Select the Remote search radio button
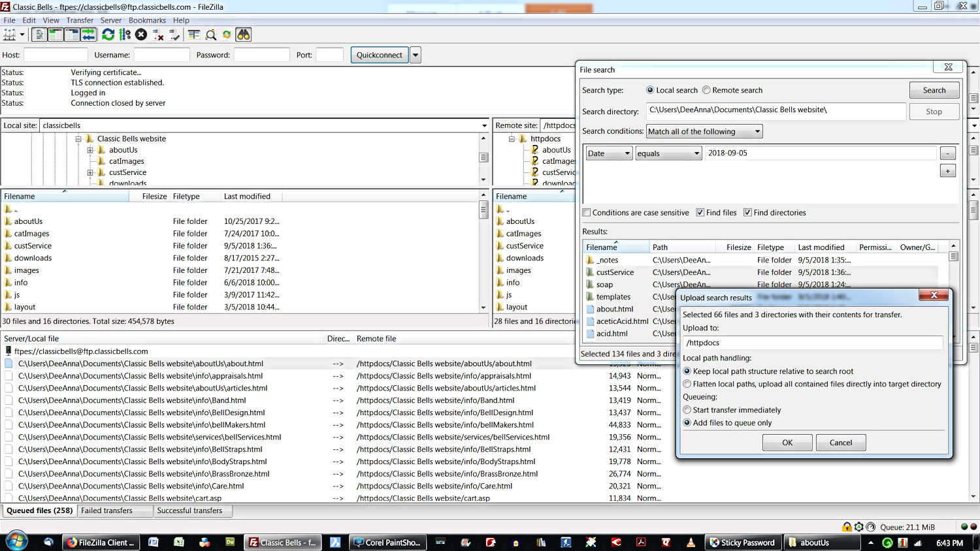 [706, 90]
